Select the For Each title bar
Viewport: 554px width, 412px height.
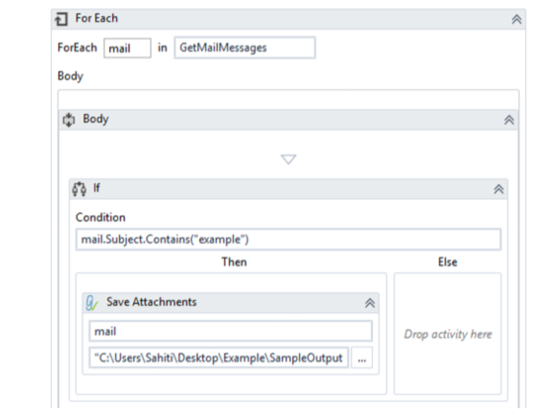(x=288, y=19)
